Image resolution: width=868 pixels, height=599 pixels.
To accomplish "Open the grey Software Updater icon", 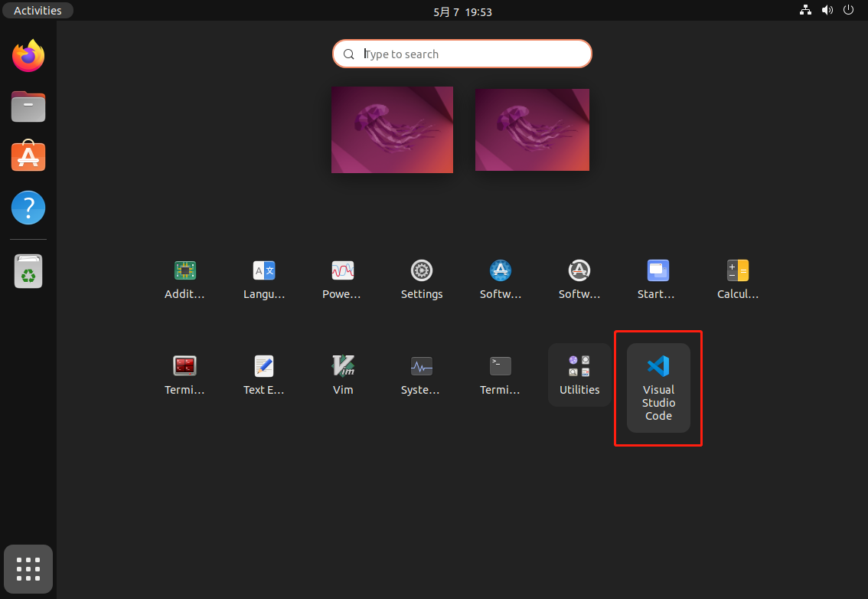I will click(579, 270).
